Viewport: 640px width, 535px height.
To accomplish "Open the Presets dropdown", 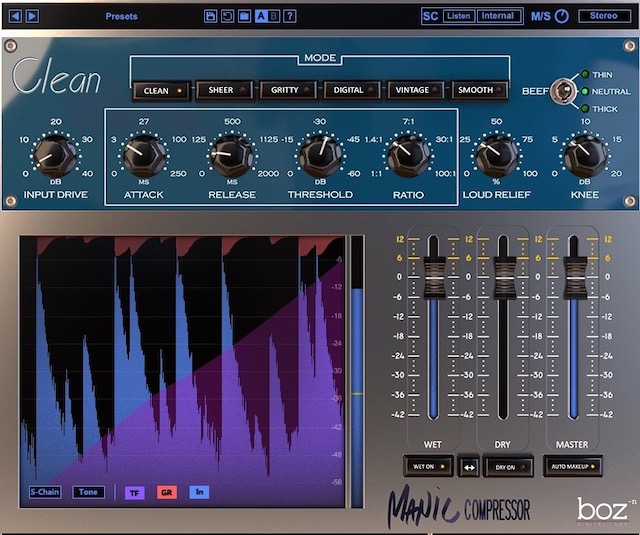I will (121, 16).
